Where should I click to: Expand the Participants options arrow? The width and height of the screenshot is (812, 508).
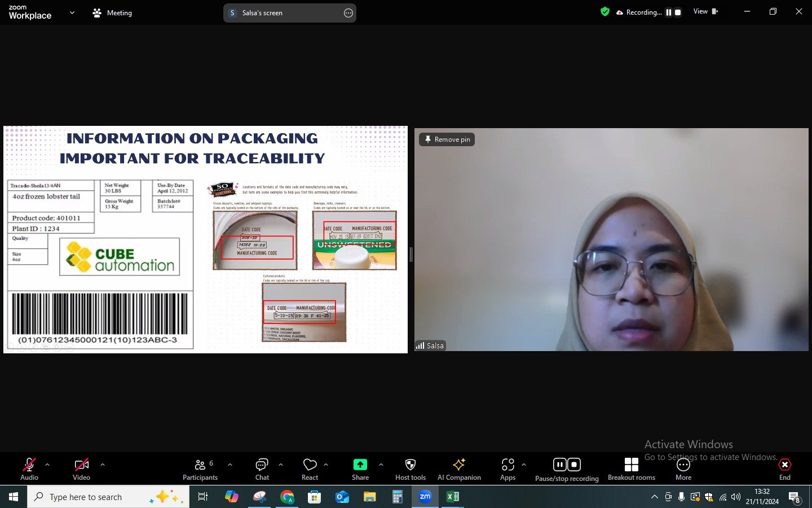click(230, 465)
